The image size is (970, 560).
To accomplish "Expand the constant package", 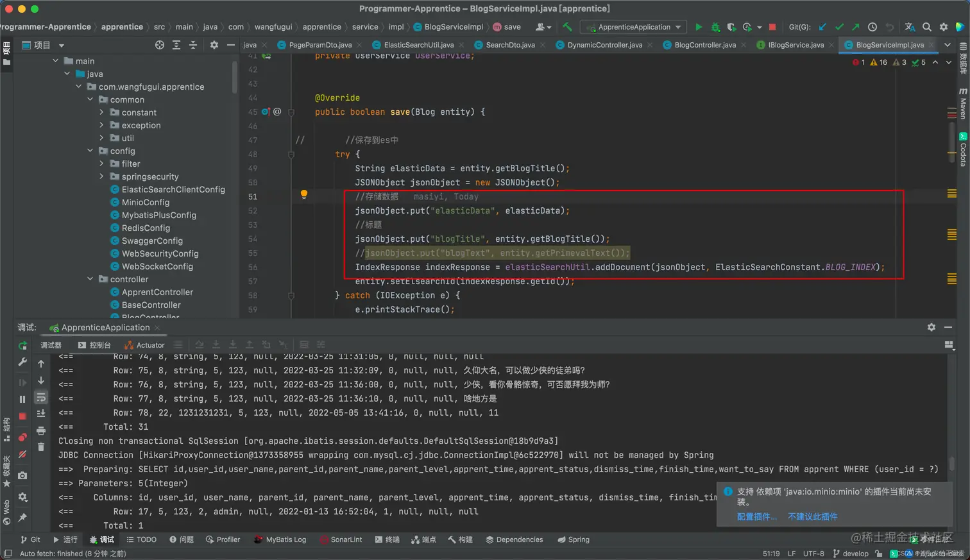I will (101, 112).
